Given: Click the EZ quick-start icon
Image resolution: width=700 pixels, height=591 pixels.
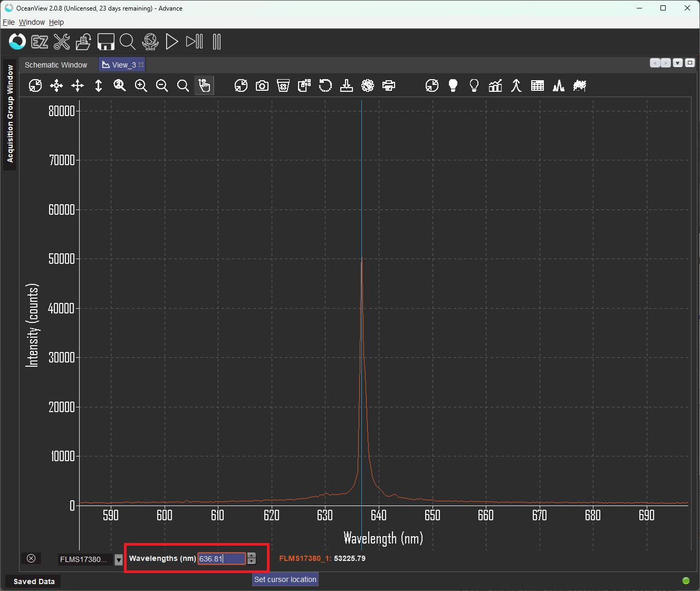Looking at the screenshot, I should pyautogui.click(x=40, y=42).
